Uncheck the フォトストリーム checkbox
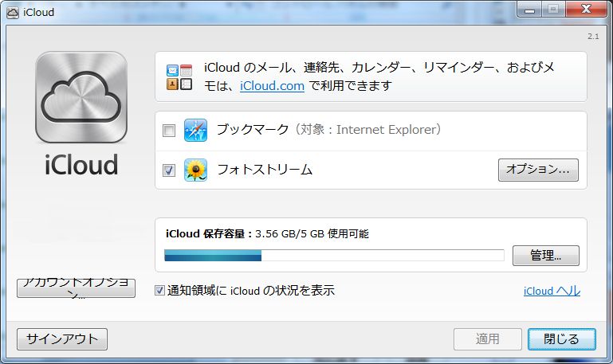The image size is (613, 364). (x=169, y=170)
